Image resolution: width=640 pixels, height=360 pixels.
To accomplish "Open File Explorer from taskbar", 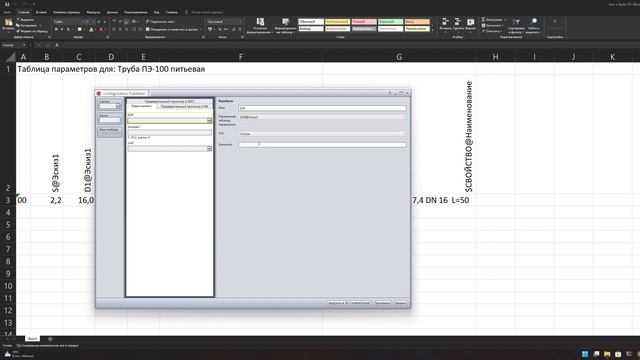I will [x=607, y=353].
